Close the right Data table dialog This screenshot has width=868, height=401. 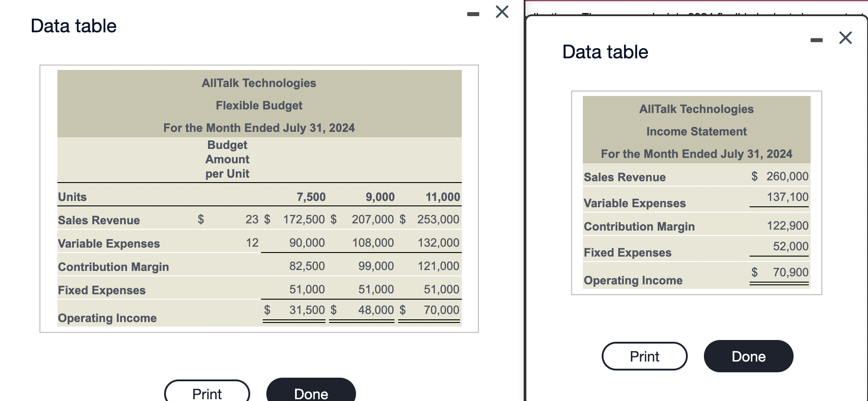(845, 38)
